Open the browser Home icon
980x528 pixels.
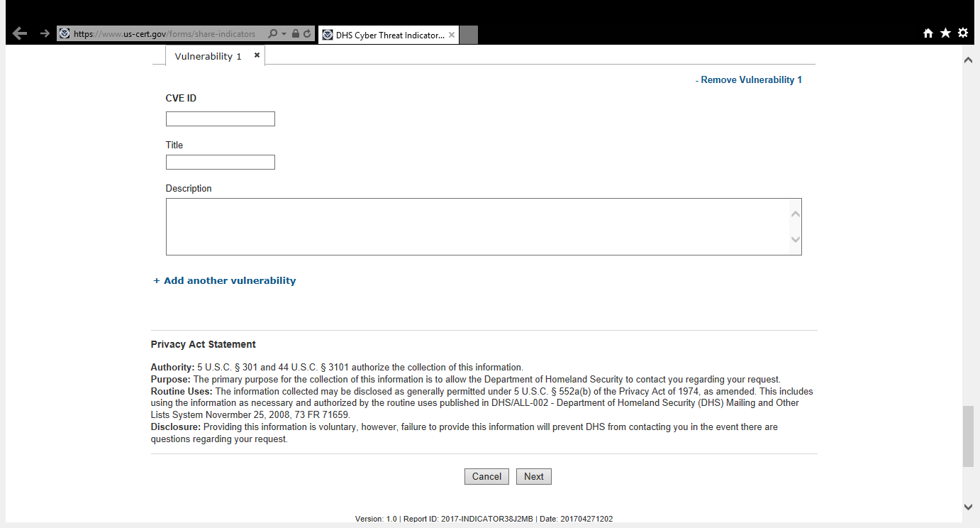click(928, 33)
